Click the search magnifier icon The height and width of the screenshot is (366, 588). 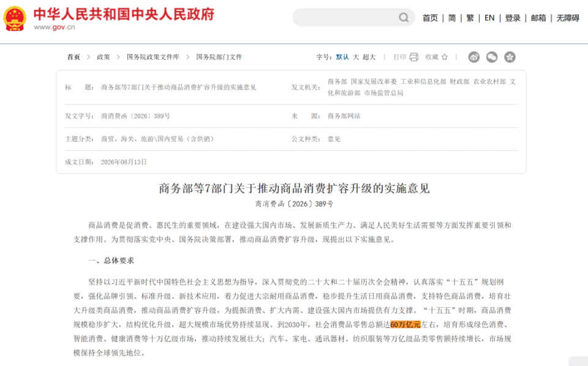(404, 17)
